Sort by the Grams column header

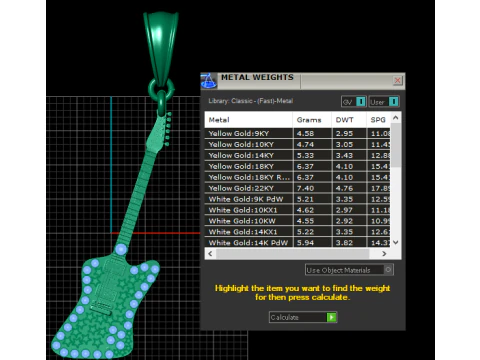[312, 120]
